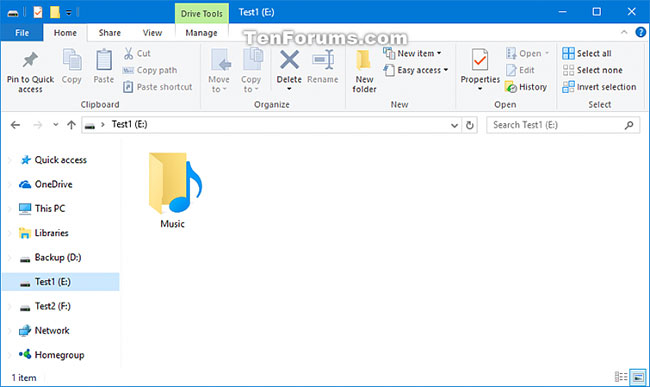Click the Delete red X icon
This screenshot has width=650, height=387.
pyautogui.click(x=289, y=60)
